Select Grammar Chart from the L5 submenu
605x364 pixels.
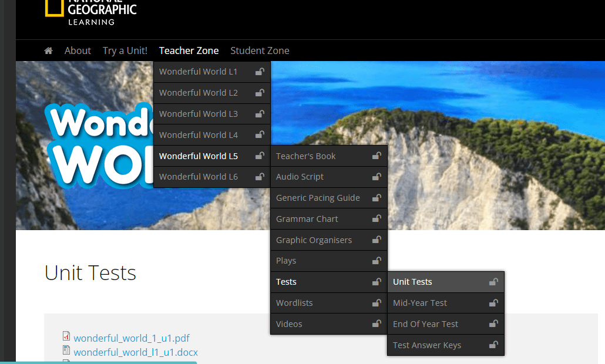(307, 219)
